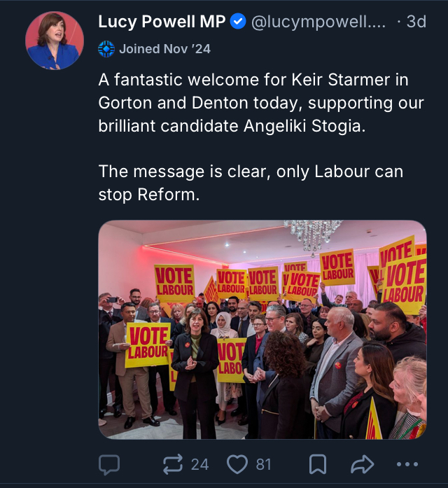Click the reply speech bubble icon

109,464
